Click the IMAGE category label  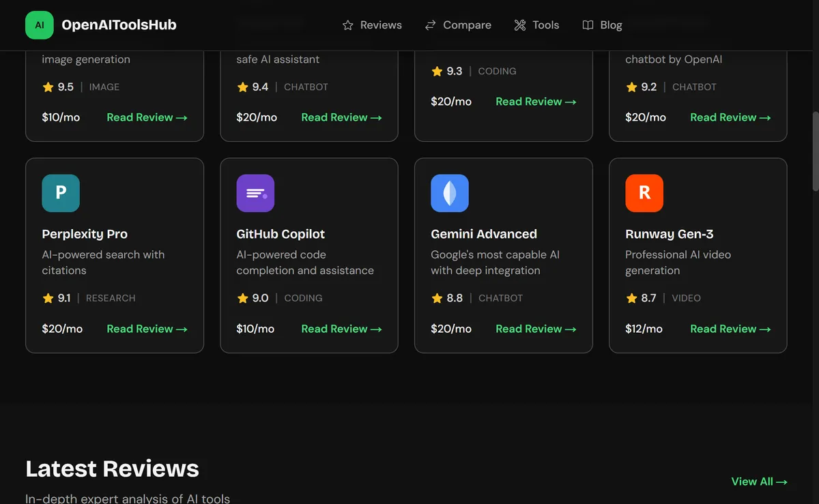pos(104,87)
